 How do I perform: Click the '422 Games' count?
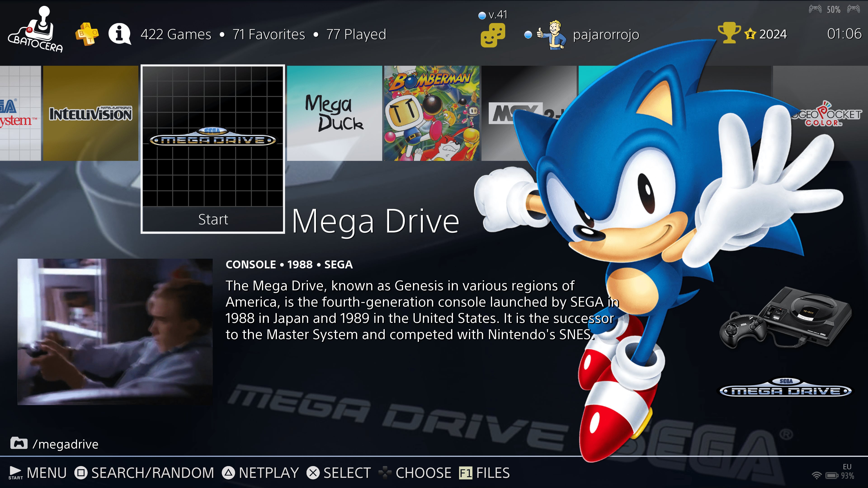(x=176, y=34)
